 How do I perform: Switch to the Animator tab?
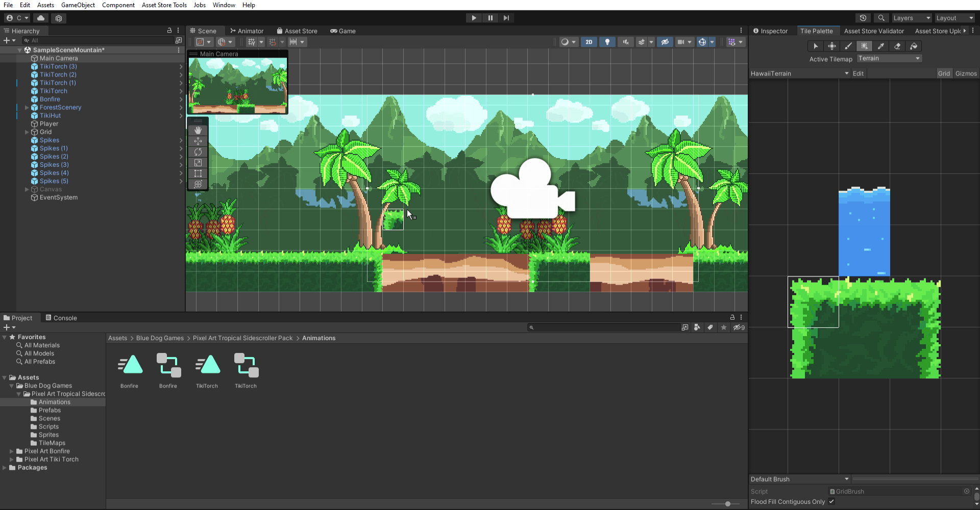pos(247,31)
